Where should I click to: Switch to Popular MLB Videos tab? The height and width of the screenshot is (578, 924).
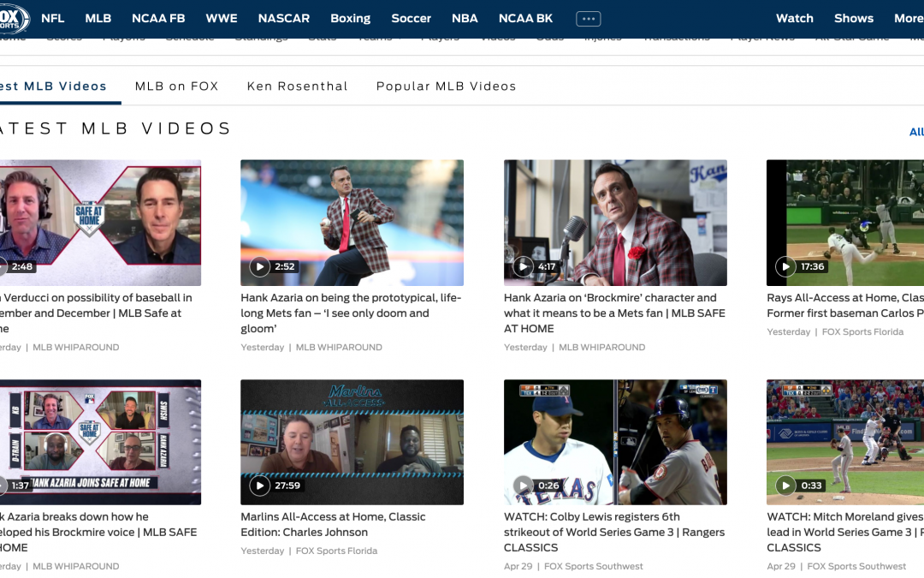tap(446, 86)
